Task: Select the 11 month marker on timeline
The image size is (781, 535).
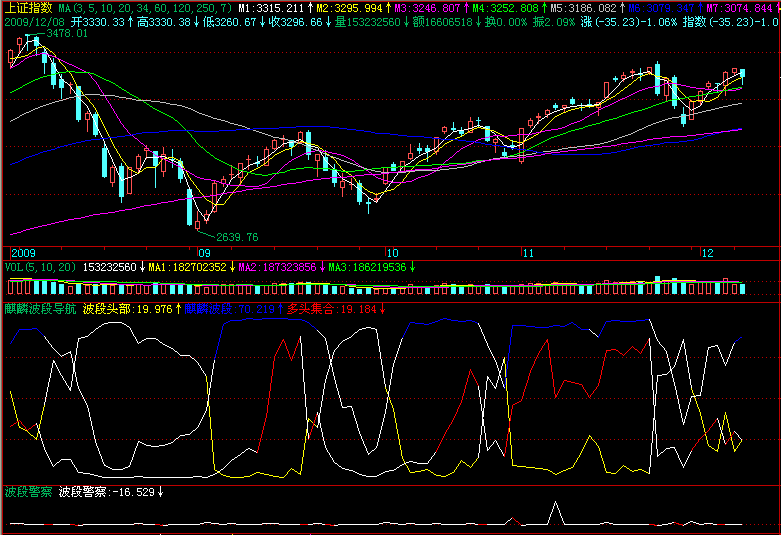Action: click(529, 253)
